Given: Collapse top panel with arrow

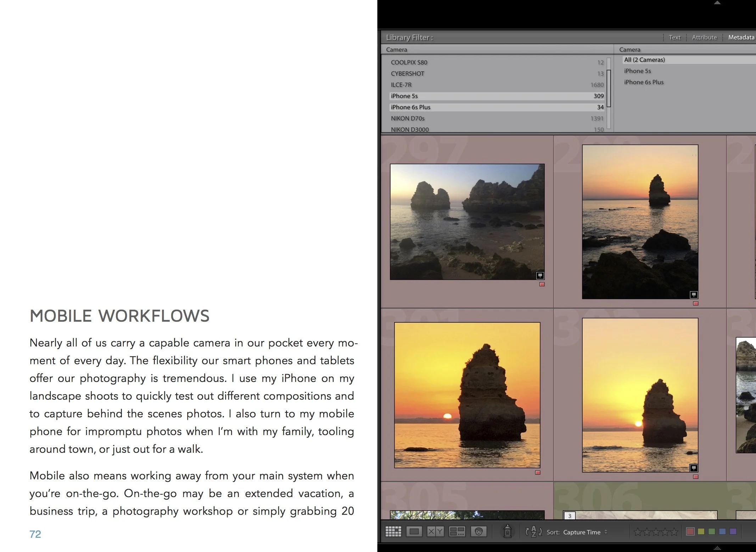Looking at the screenshot, I should (x=717, y=3).
